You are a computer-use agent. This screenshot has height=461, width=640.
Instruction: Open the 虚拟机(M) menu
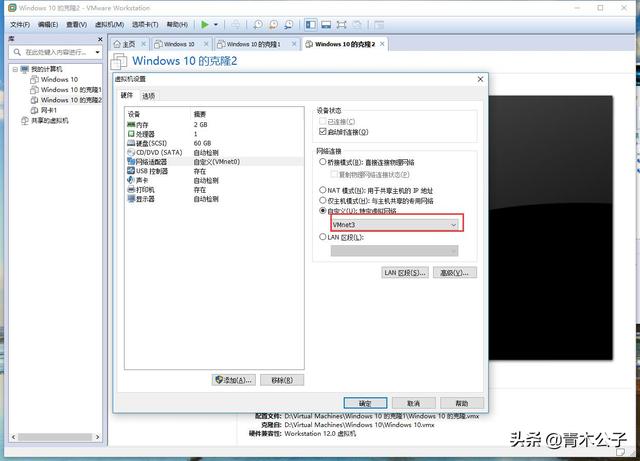coord(109,24)
